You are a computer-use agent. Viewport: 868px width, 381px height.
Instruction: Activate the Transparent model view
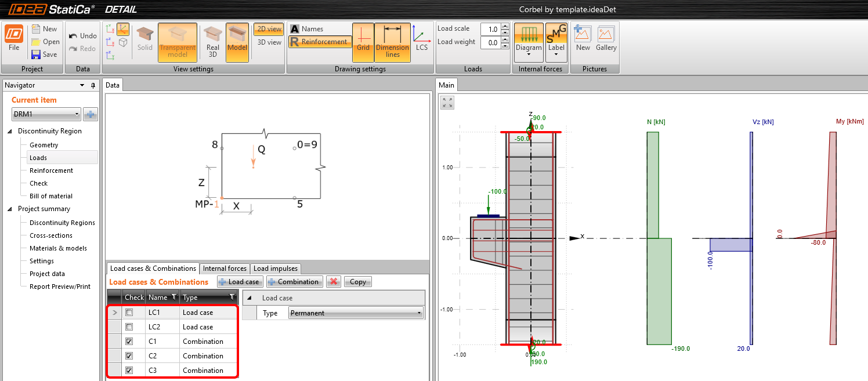coord(177,41)
